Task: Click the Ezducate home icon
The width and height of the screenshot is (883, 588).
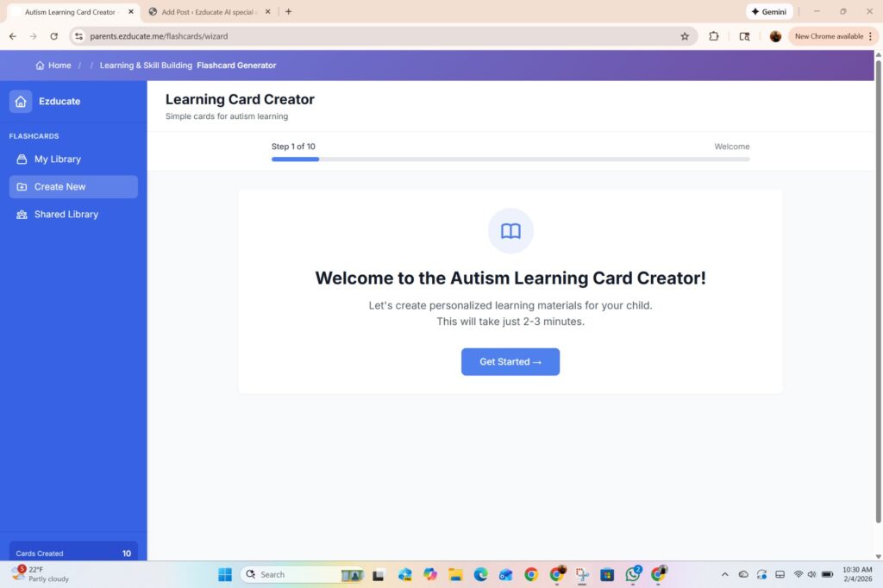Action: click(21, 101)
